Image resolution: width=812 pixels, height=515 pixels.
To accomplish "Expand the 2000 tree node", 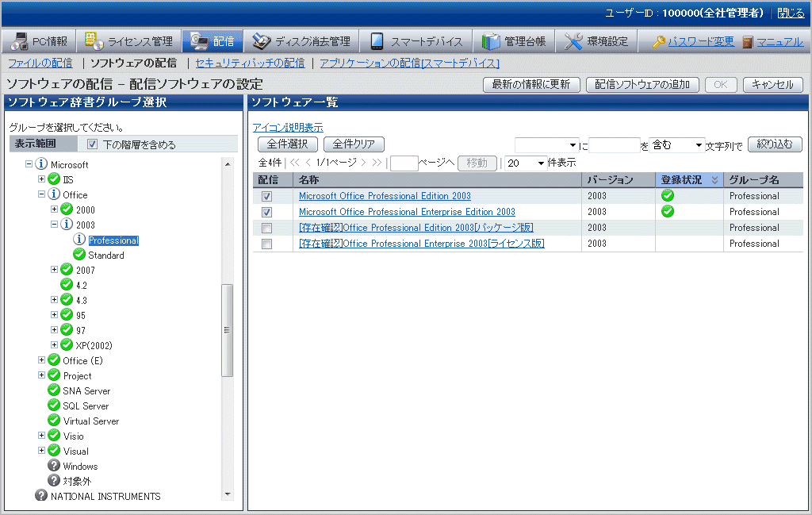I will click(55, 209).
